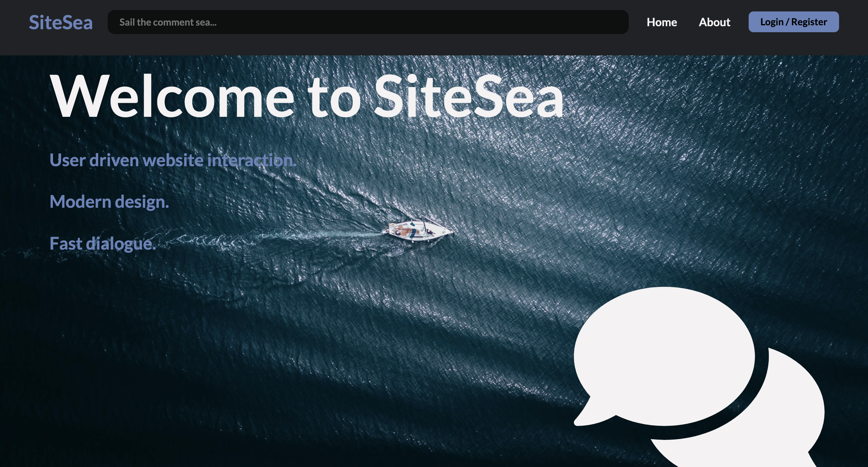The image size is (868, 467).
Task: Click the chat speech bubbles icon
Action: (699, 377)
